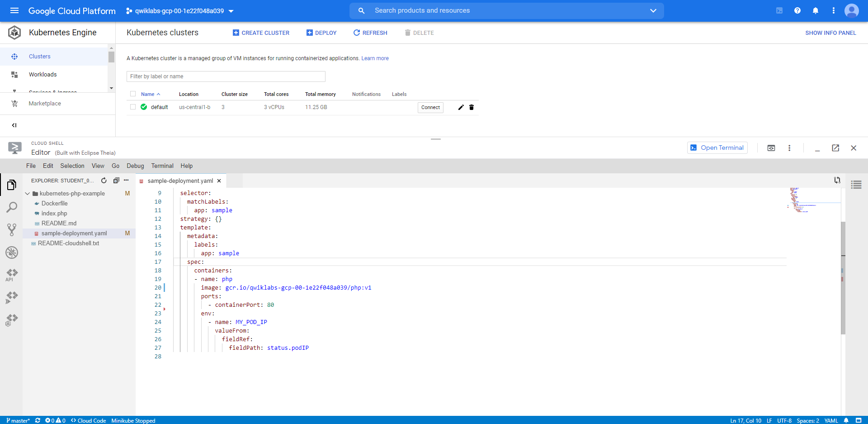Click the editor vertical scrollbar
The image size is (868, 424).
pyautogui.click(x=843, y=278)
